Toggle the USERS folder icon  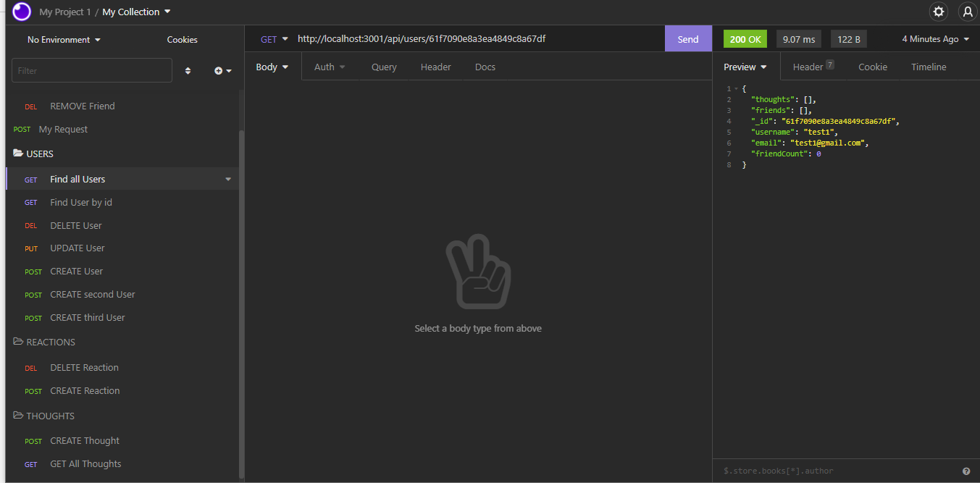(18, 154)
